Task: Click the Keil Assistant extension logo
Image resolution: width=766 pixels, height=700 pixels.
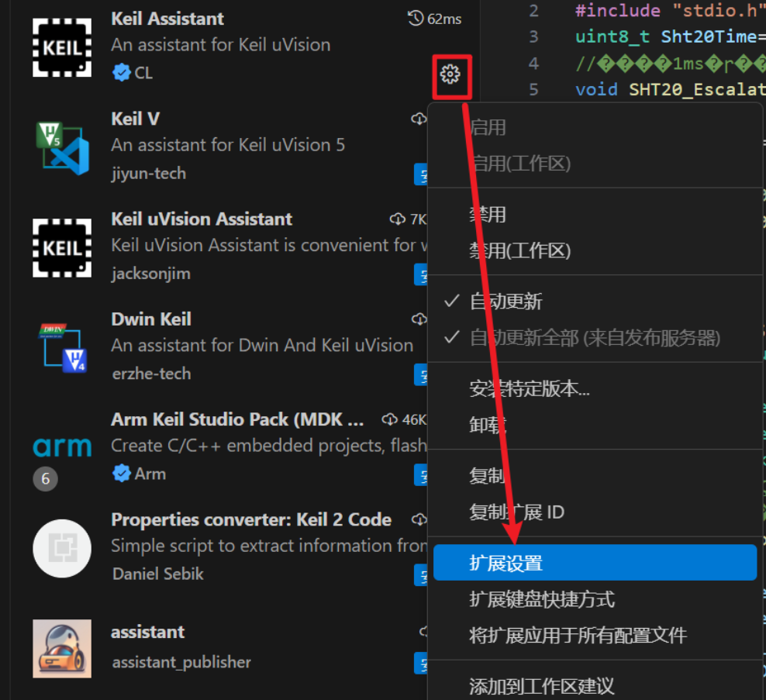Action: [x=62, y=47]
